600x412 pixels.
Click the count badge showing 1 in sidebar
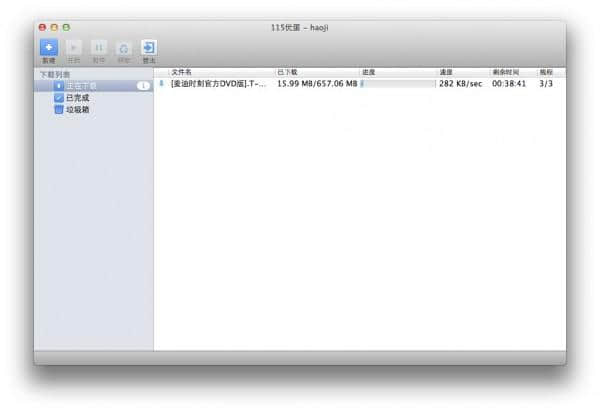coord(143,86)
